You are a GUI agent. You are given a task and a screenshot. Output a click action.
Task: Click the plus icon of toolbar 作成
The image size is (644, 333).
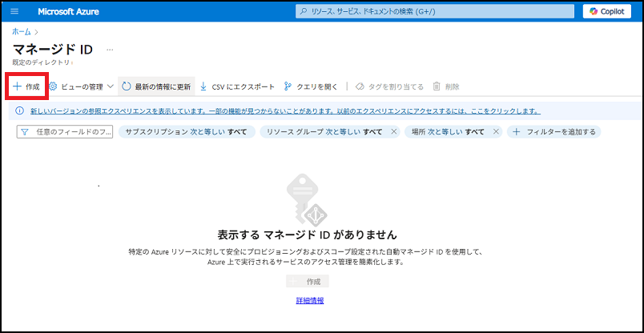click(x=18, y=86)
